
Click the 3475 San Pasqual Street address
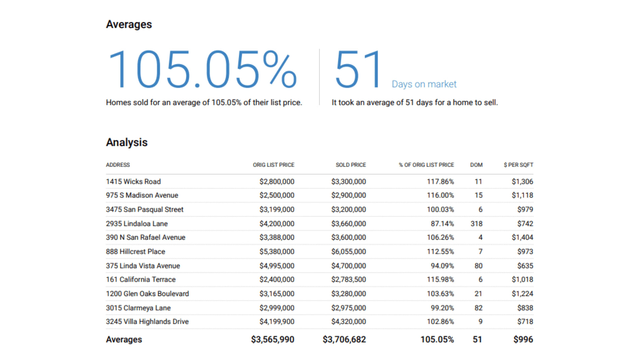click(145, 209)
